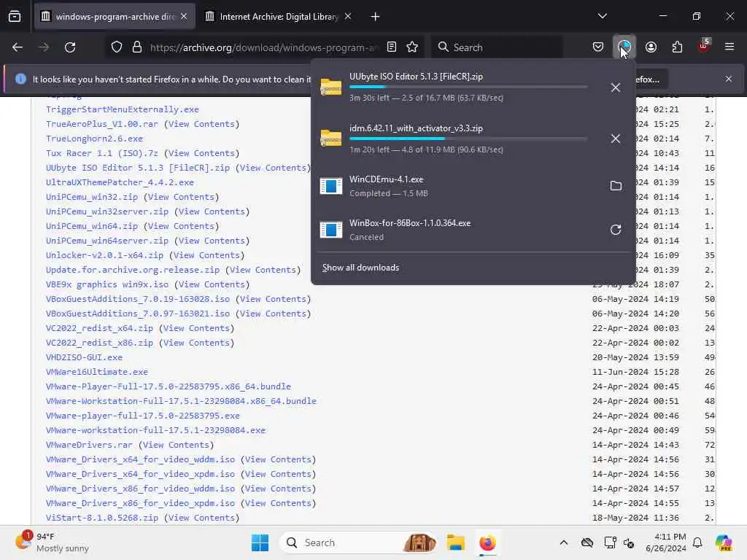Download VMware16Ultimate.exe
This screenshot has width=747, height=560.
coord(97,372)
